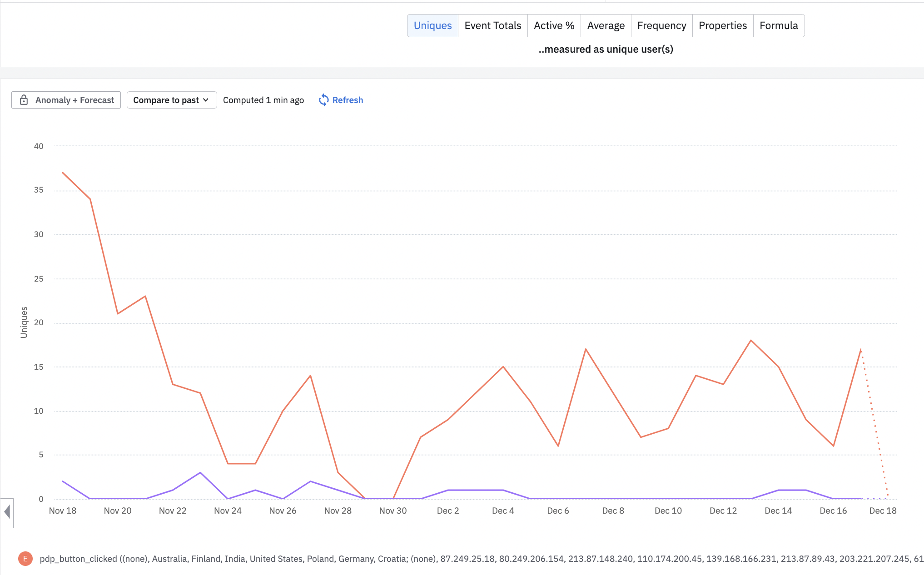Viewport: 924px width, 575px height.
Task: Open the Compare to past dropdown
Action: click(x=171, y=100)
